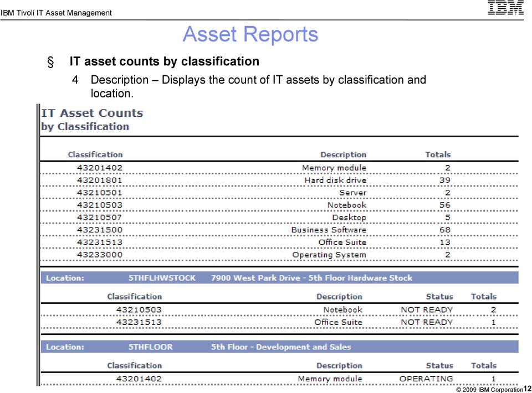Click the 'Hard disk drive' description
The height and width of the screenshot is (393, 532).
tap(336, 180)
